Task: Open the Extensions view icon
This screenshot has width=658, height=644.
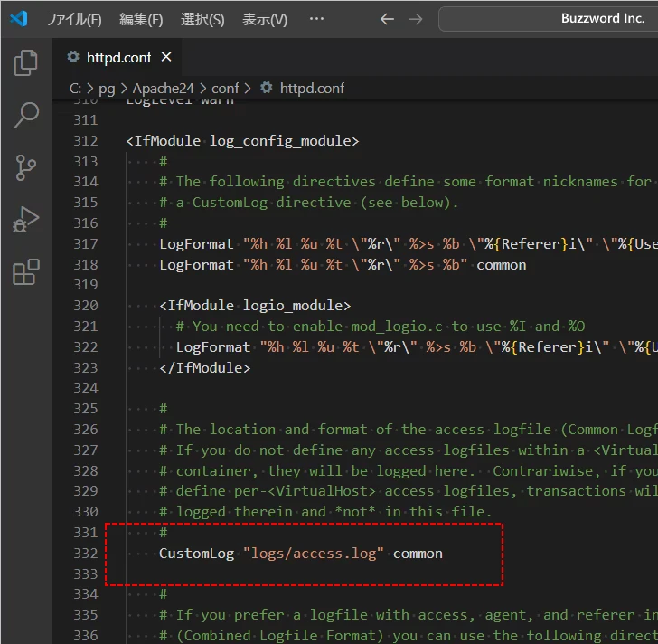Action: [x=26, y=271]
